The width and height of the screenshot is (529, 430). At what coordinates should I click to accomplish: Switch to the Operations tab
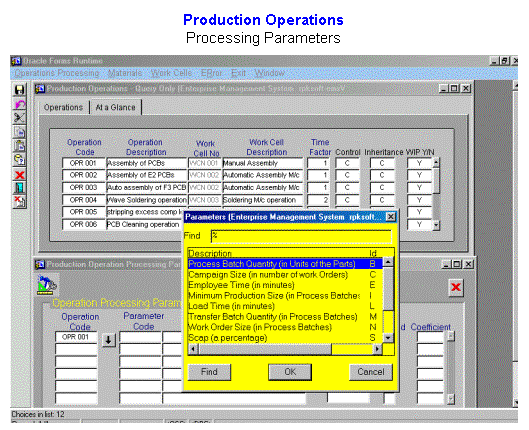(x=63, y=108)
